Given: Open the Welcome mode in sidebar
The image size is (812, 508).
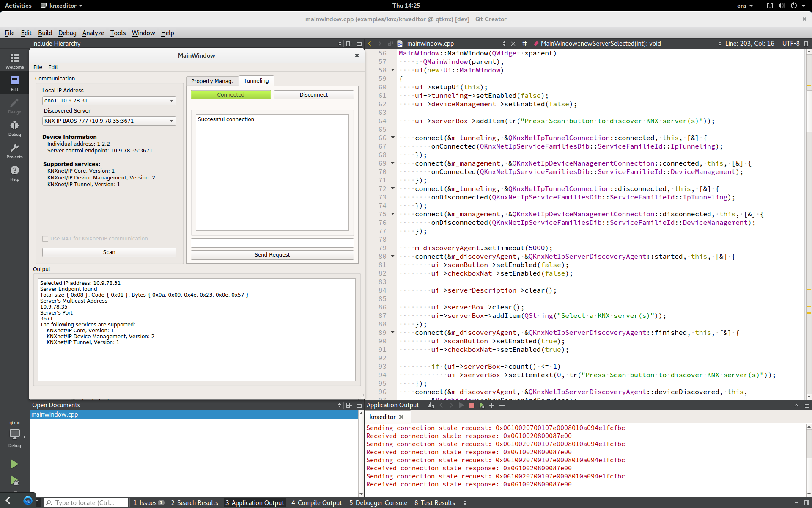Looking at the screenshot, I should [x=14, y=61].
